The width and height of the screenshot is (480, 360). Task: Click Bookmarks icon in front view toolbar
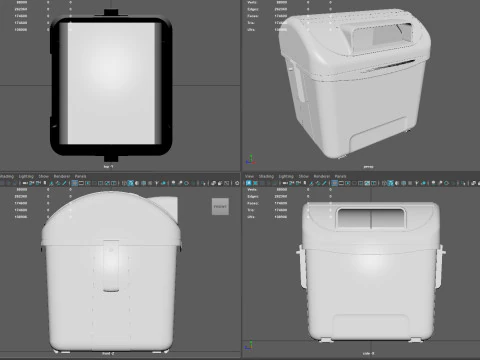[x=45, y=183]
